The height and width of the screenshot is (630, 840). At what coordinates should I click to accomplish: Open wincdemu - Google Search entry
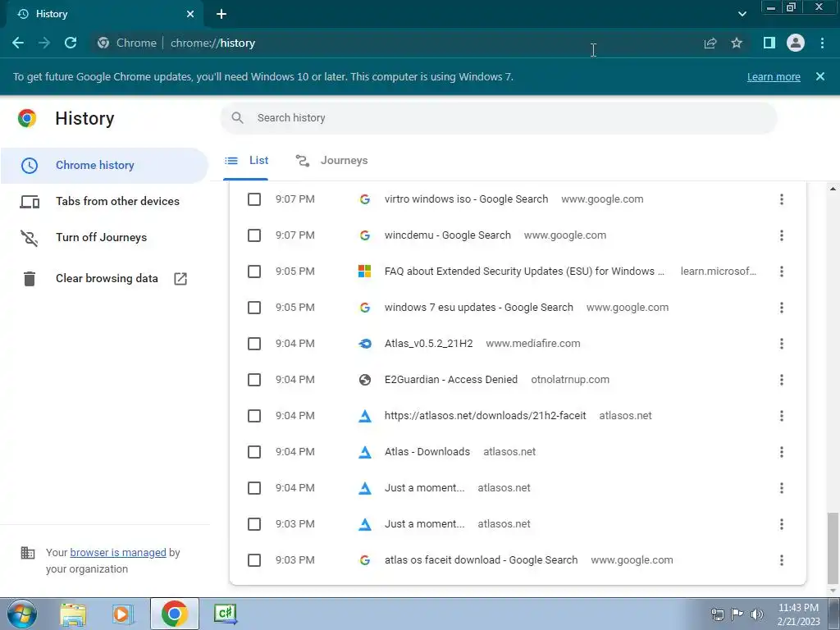447,235
